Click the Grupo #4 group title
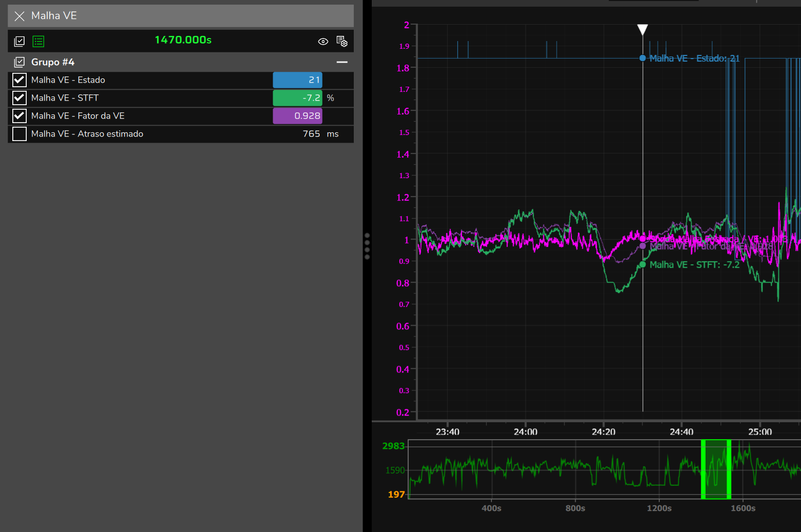The height and width of the screenshot is (532, 801). coord(53,62)
